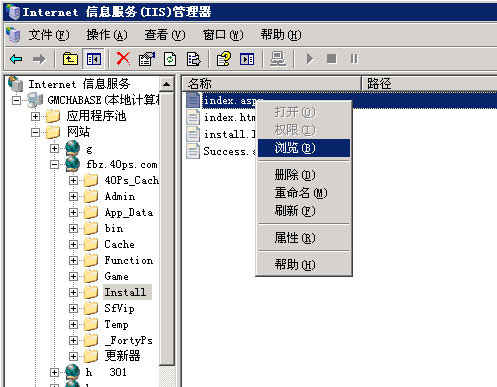497x387 pixels.
Task: Expand the 更新器 folder node
Action: click(x=73, y=356)
